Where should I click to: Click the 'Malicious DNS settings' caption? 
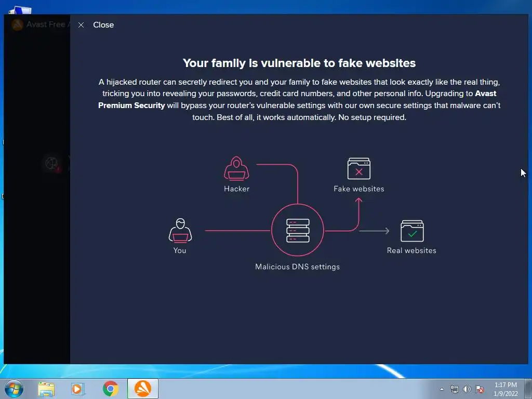tap(297, 267)
